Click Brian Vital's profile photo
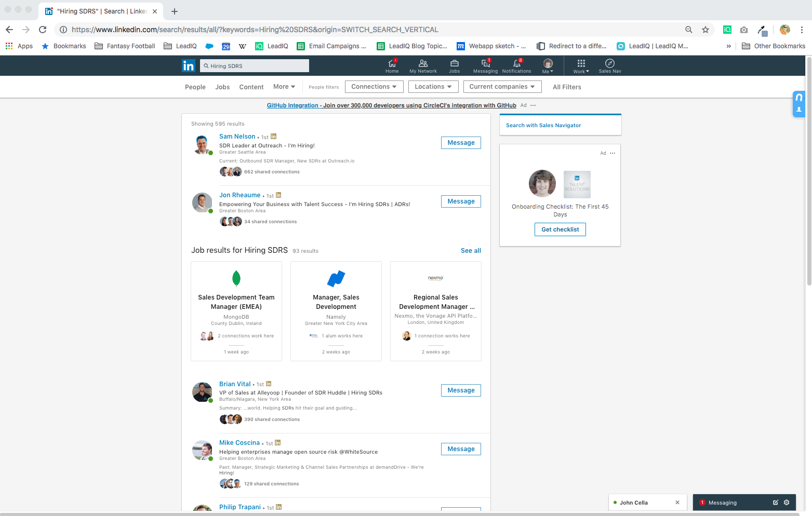The image size is (812, 516). pos(202,392)
